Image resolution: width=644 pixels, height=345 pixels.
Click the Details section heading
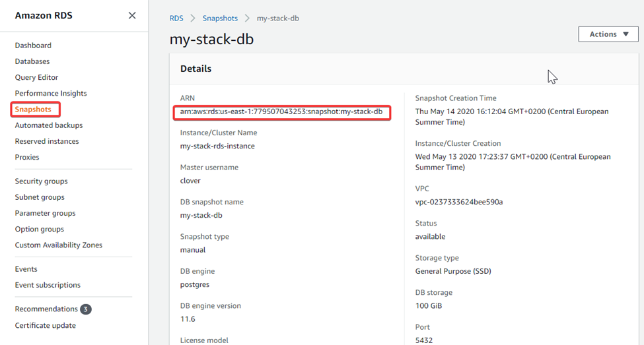click(x=196, y=69)
